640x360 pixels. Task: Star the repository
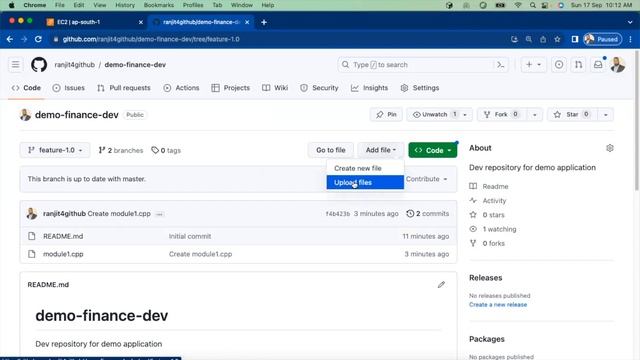tap(573, 115)
